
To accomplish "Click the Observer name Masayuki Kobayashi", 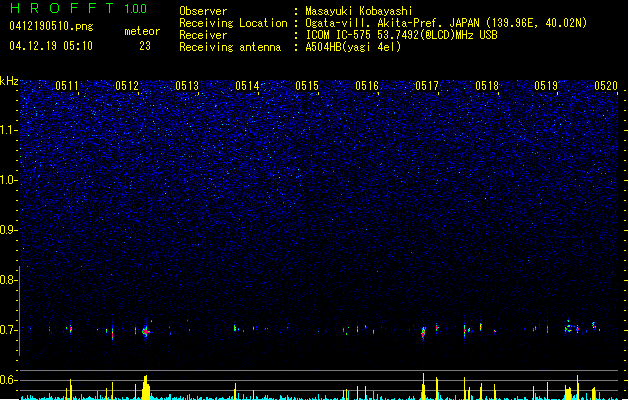I will 359,11.
